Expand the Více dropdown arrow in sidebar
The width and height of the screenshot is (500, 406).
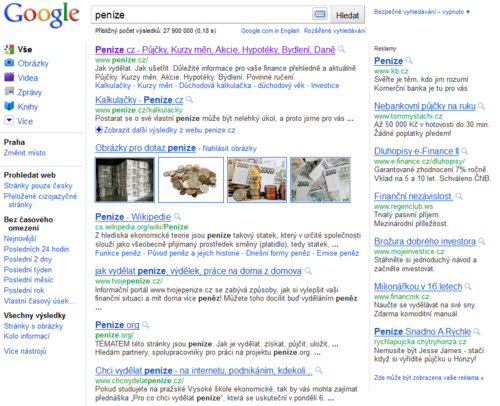[9, 120]
